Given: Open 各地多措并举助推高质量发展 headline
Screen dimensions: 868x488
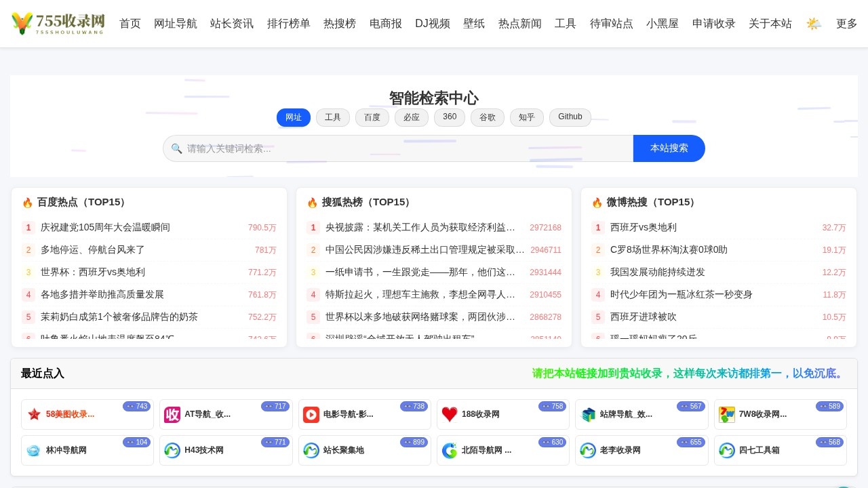Looking at the screenshot, I should click(x=102, y=295).
